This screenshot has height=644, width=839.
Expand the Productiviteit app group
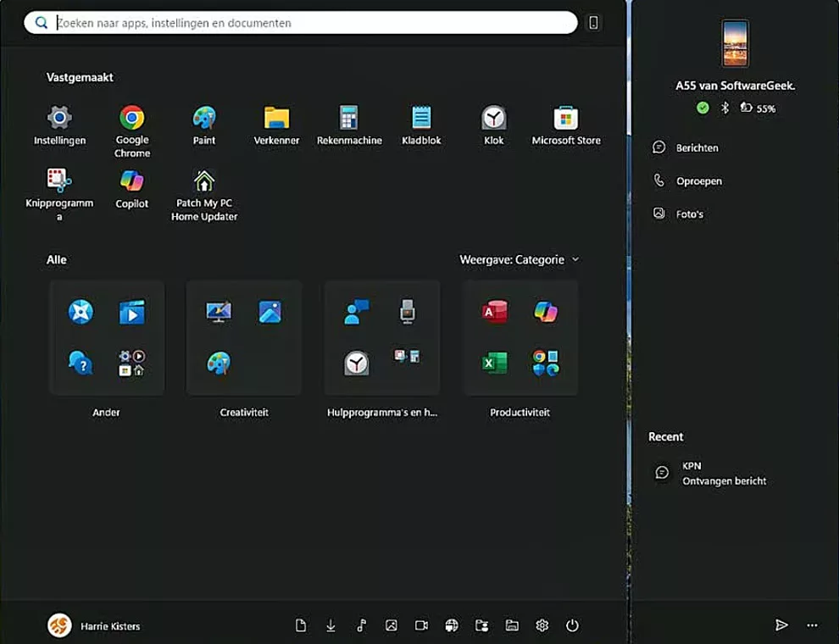point(520,337)
